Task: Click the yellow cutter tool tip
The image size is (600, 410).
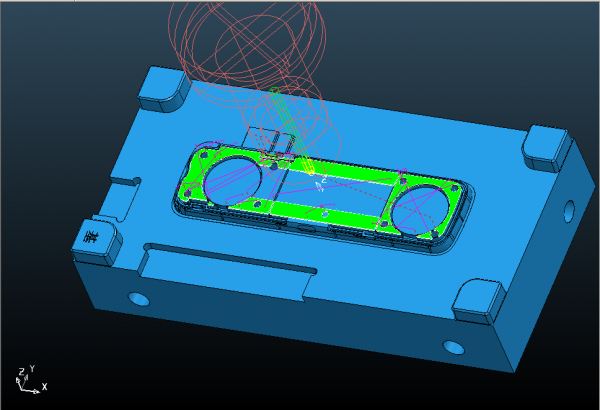Action: [309, 167]
